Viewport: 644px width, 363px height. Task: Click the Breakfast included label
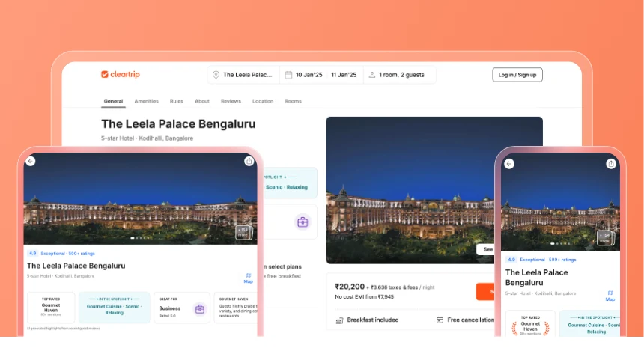point(372,320)
